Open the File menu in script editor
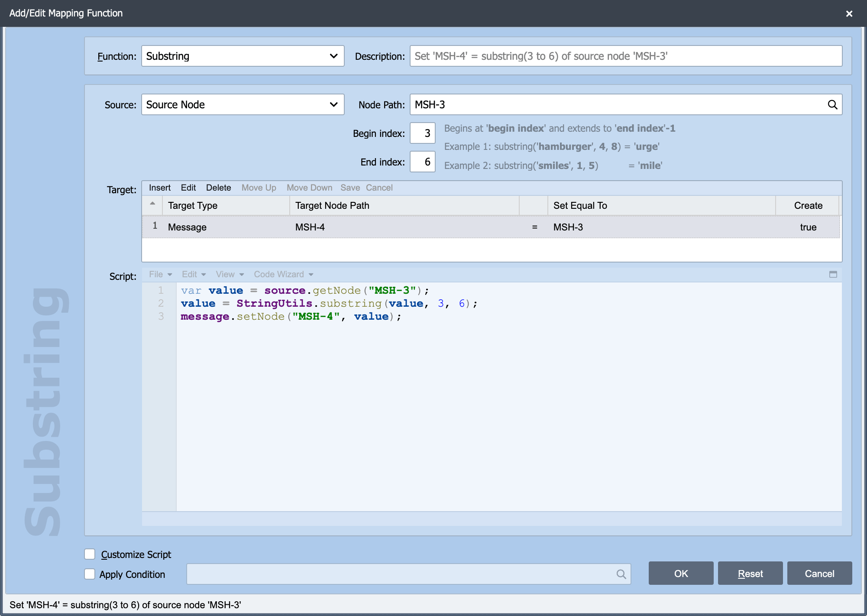This screenshot has width=867, height=616. coord(160,274)
